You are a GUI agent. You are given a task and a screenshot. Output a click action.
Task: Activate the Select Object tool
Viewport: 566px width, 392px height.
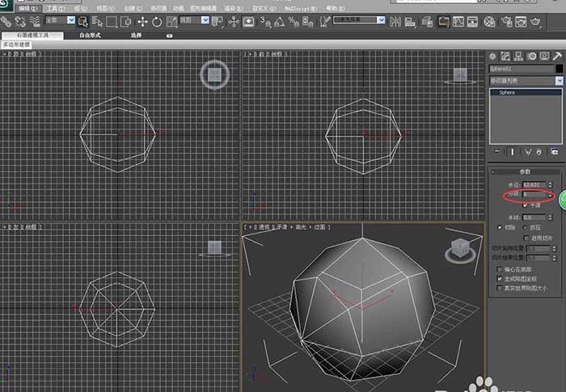pyautogui.click(x=83, y=22)
